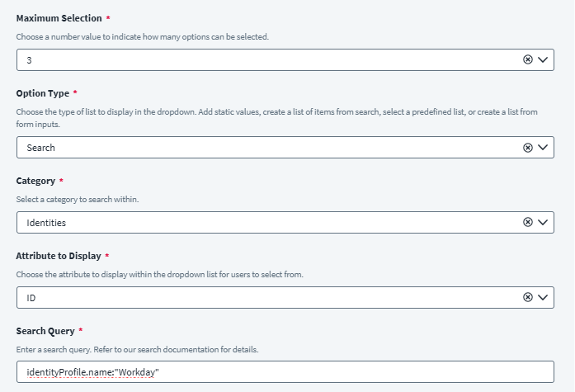
Task: Expand the Maximum Selection dropdown chevron
Action: pyautogui.click(x=543, y=60)
